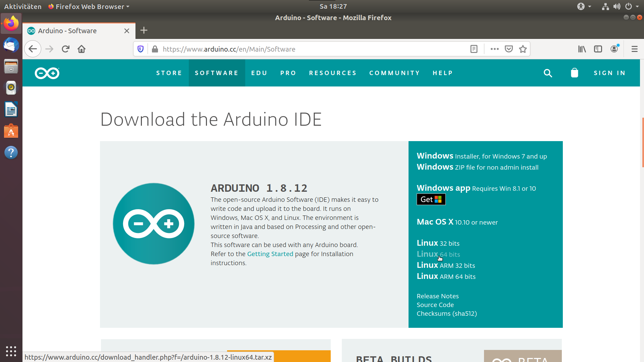Open the Getting Started link
The height and width of the screenshot is (362, 644).
point(270,254)
